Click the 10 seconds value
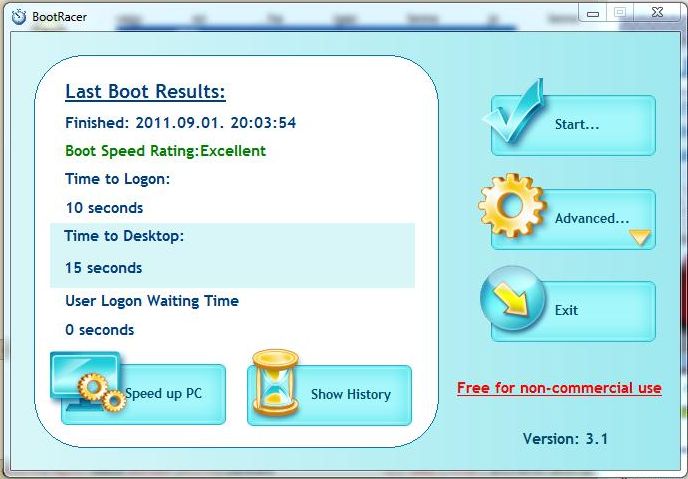The width and height of the screenshot is (688, 479). click(x=104, y=207)
